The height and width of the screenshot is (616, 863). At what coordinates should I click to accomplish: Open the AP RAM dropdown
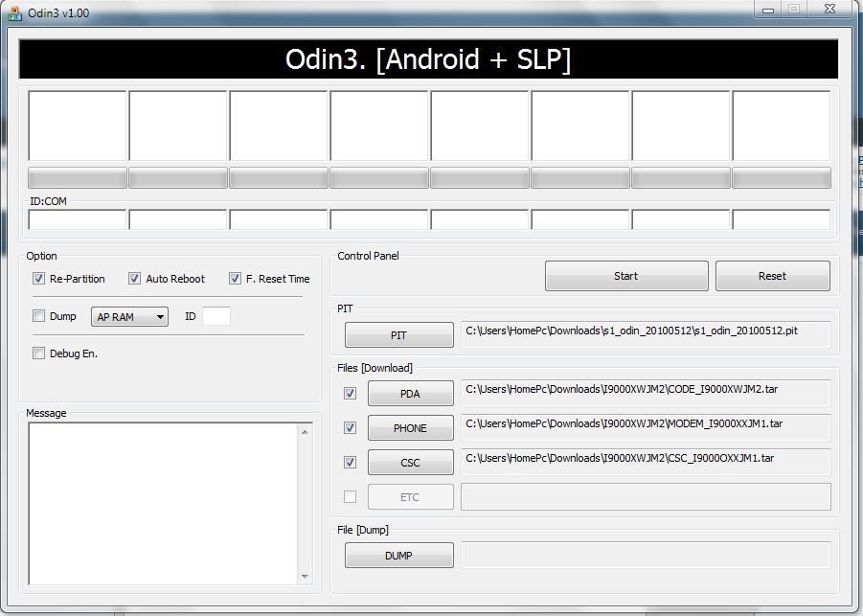tap(130, 316)
